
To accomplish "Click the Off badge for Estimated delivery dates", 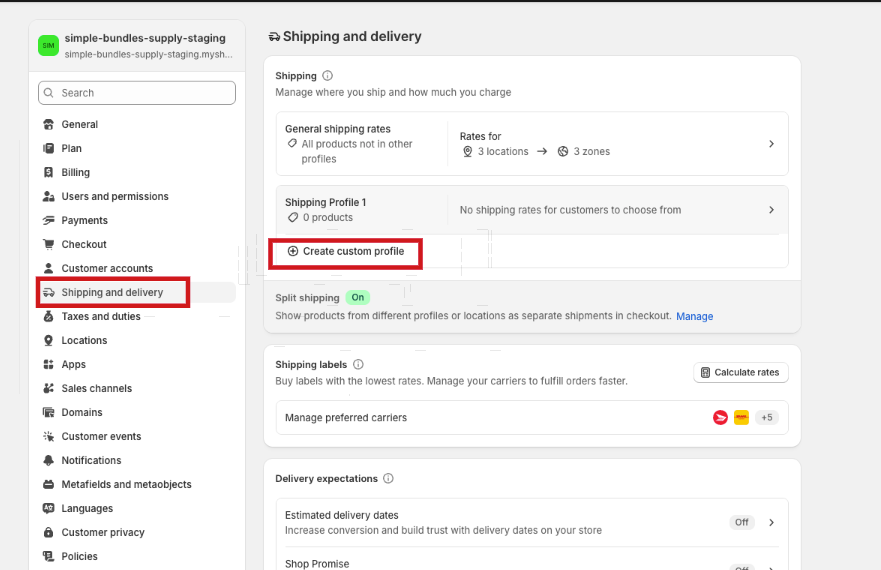I will coord(742,522).
